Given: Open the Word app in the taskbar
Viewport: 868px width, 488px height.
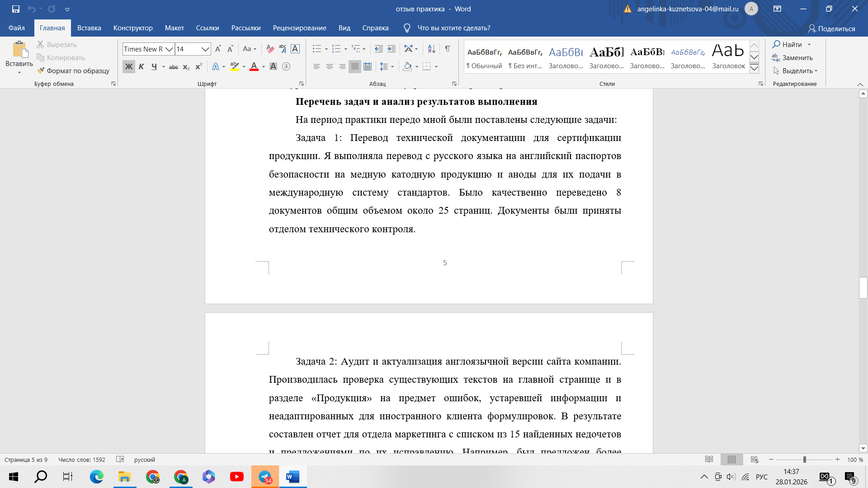Looking at the screenshot, I should tap(293, 477).
